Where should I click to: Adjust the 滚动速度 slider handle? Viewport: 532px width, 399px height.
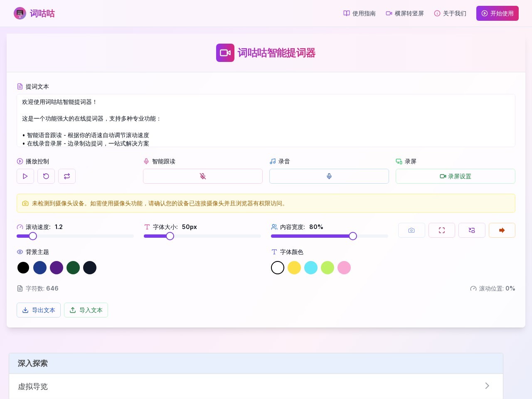pos(33,236)
